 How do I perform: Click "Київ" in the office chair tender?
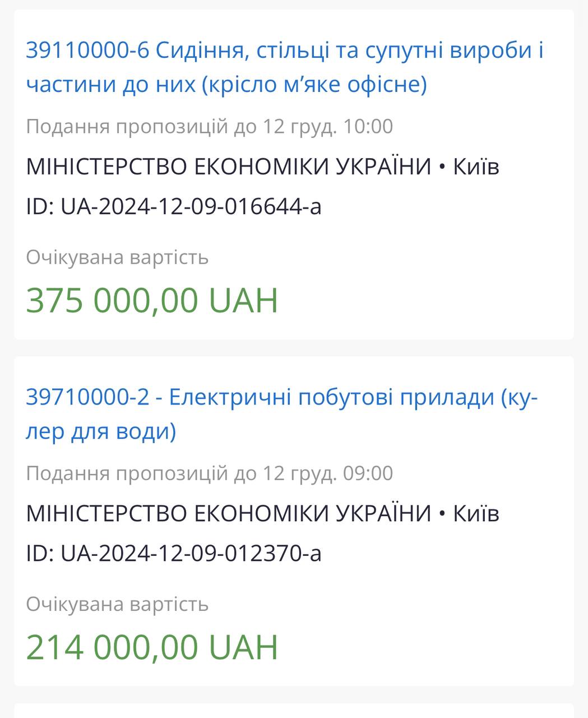476,167
